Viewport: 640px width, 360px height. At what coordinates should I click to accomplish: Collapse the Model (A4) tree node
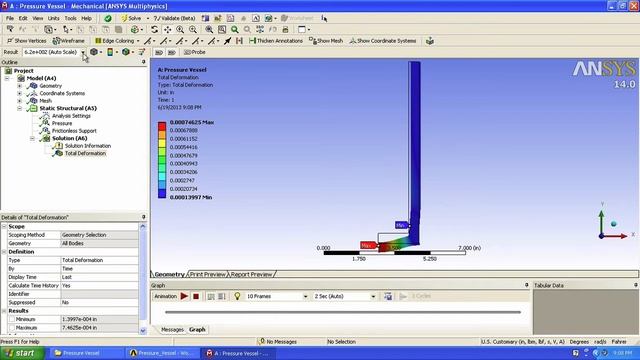[7, 78]
